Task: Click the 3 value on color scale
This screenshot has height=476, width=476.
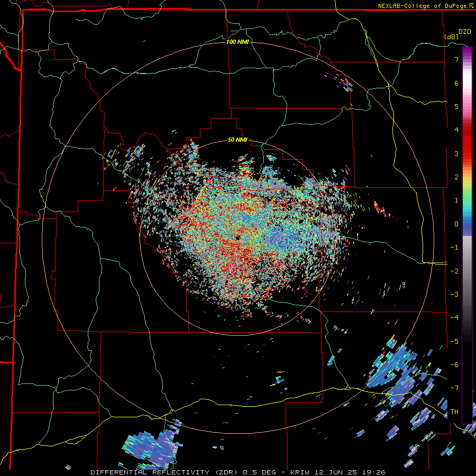Action: (x=456, y=153)
